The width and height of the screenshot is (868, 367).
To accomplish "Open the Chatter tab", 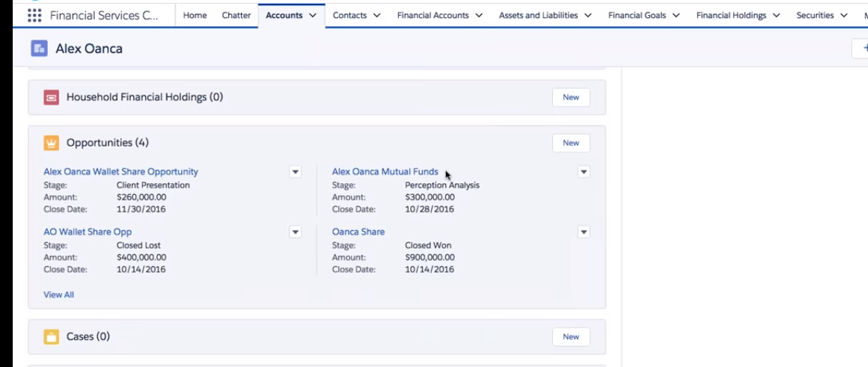I will click(236, 16).
